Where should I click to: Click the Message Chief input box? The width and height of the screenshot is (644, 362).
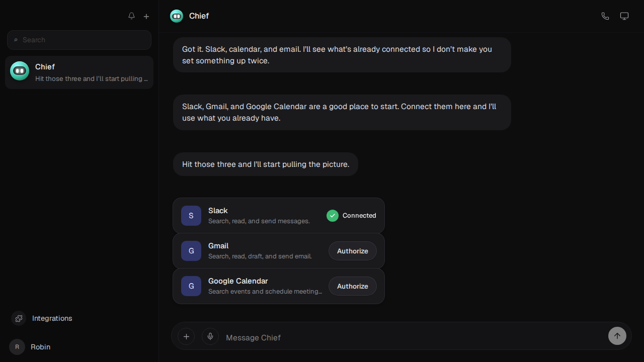414,337
